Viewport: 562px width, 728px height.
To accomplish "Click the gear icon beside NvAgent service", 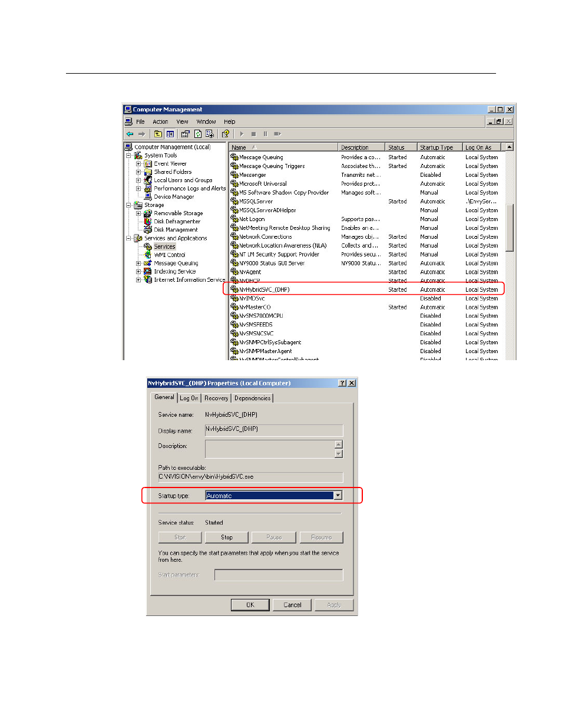I will tap(234, 272).
